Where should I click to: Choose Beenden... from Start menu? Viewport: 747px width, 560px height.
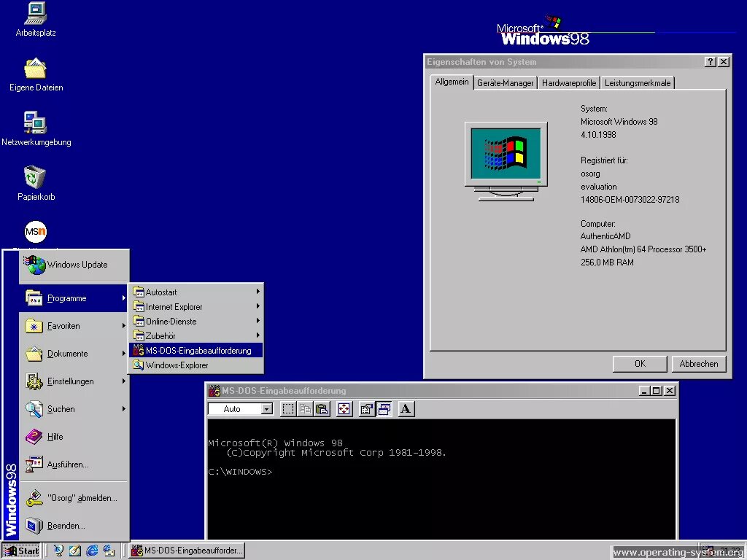[x=74, y=526]
